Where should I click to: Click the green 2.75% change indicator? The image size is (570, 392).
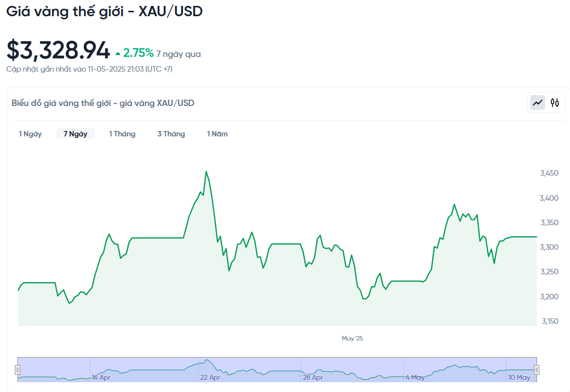[134, 53]
